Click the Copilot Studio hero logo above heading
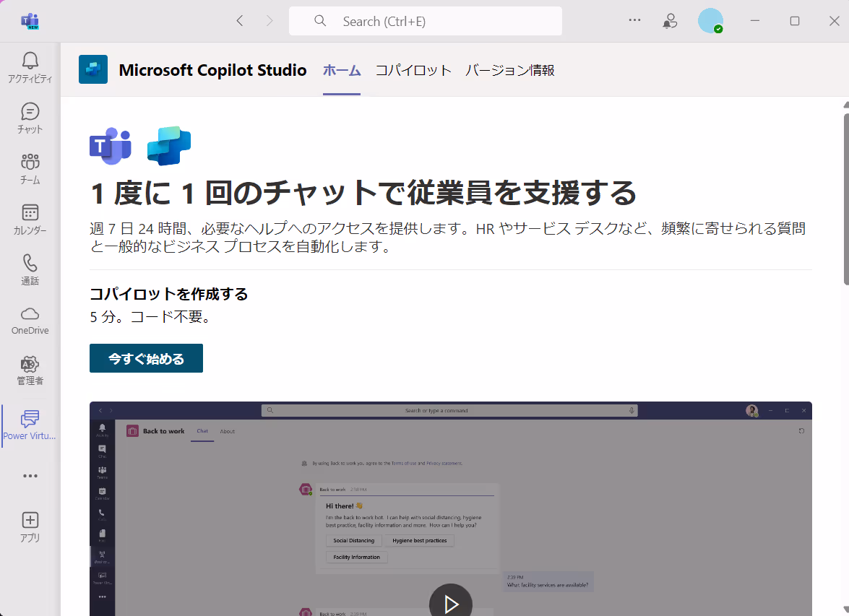The width and height of the screenshot is (849, 616). 169,146
